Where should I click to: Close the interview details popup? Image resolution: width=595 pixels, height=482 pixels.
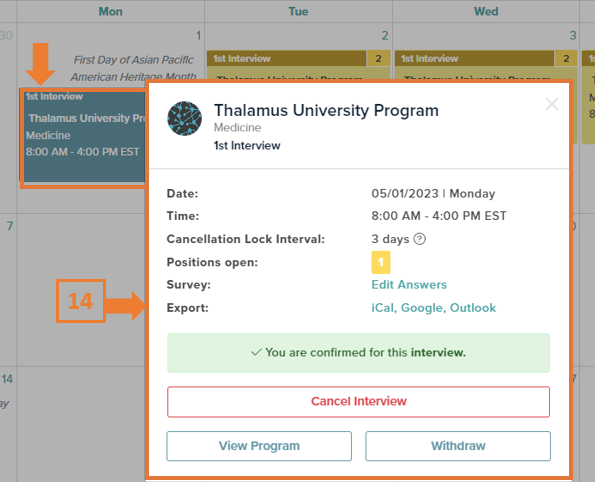(x=552, y=104)
